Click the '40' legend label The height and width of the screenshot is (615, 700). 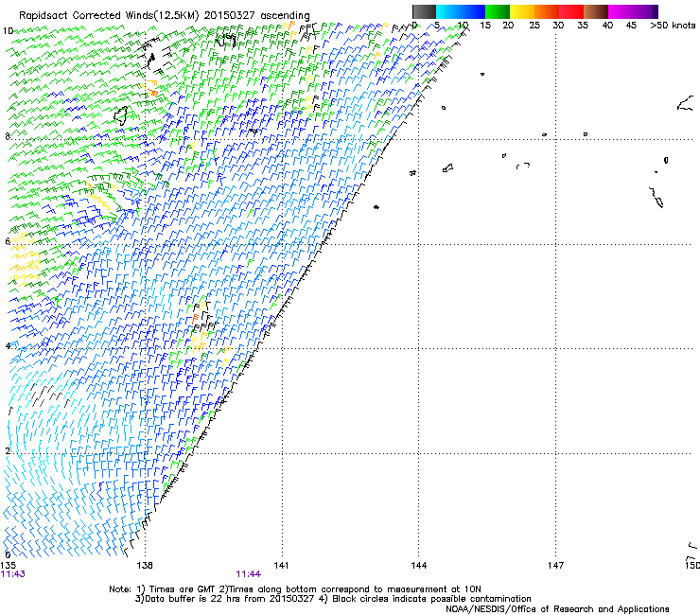pos(607,26)
